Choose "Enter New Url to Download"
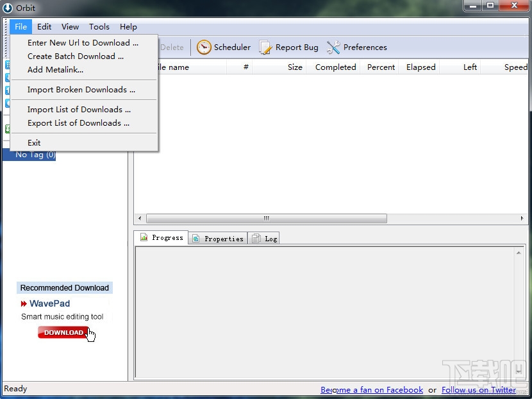The height and width of the screenshot is (399, 532). [83, 42]
